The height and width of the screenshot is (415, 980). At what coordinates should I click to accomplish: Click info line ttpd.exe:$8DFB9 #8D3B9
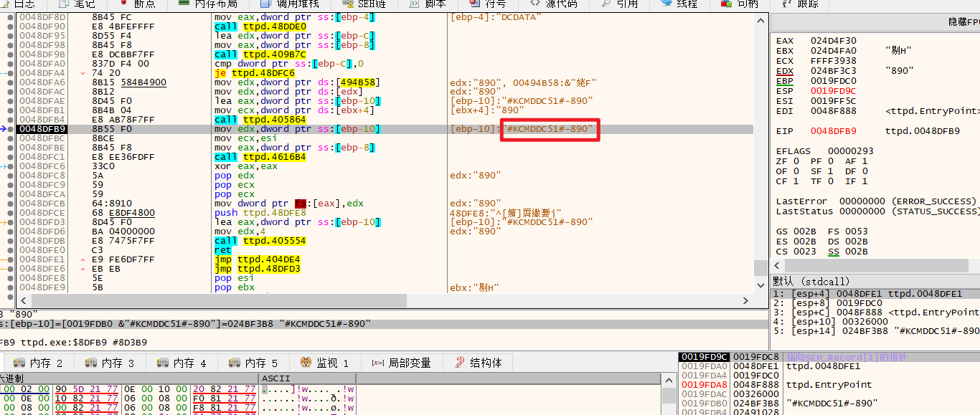73,342
